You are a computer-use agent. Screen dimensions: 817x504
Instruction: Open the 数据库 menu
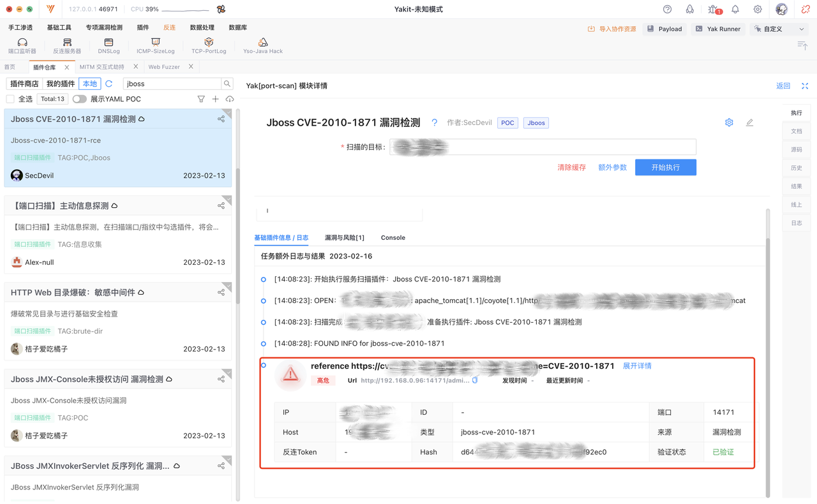point(238,28)
